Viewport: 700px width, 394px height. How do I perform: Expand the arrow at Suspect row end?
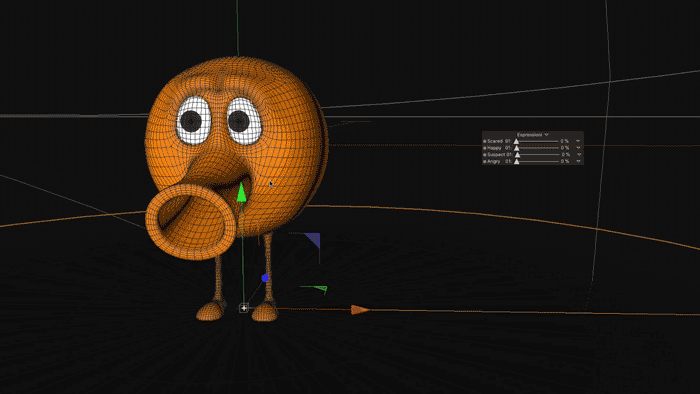pos(578,155)
